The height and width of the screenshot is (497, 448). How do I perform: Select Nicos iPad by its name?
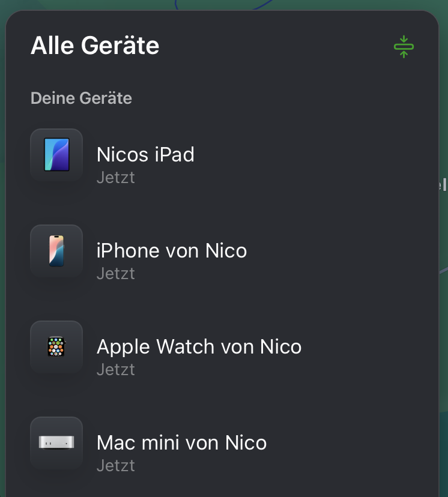145,155
